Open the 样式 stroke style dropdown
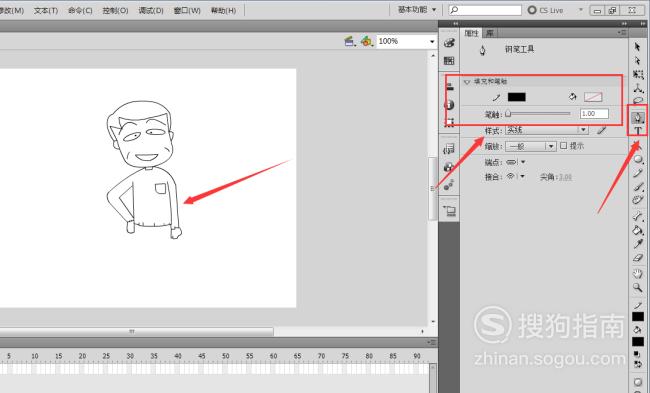Image resolution: width=650 pixels, height=393 pixels. click(546, 130)
